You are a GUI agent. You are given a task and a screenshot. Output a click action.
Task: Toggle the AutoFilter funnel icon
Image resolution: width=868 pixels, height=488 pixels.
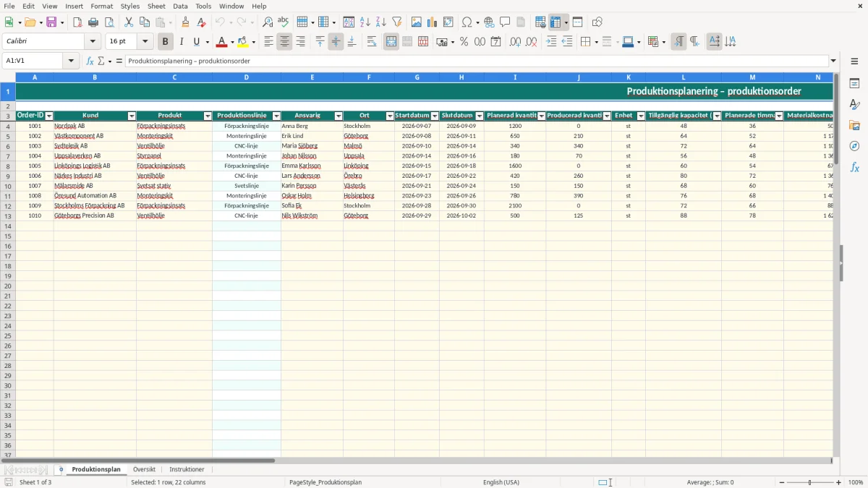point(397,22)
